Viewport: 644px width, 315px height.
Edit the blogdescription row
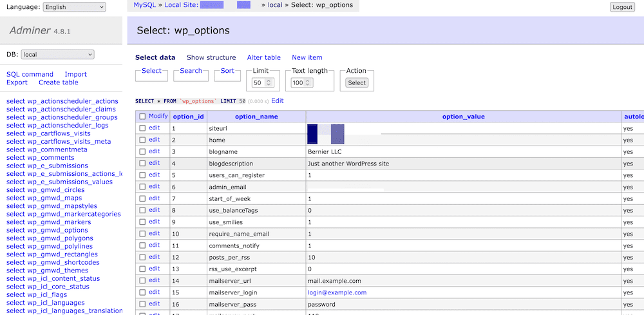pos(154,163)
